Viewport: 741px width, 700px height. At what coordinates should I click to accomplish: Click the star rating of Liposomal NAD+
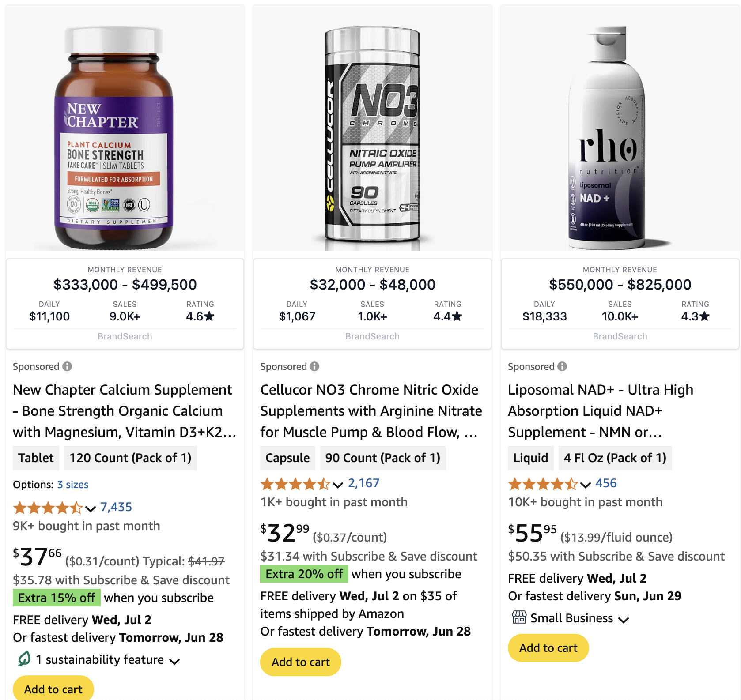click(543, 484)
